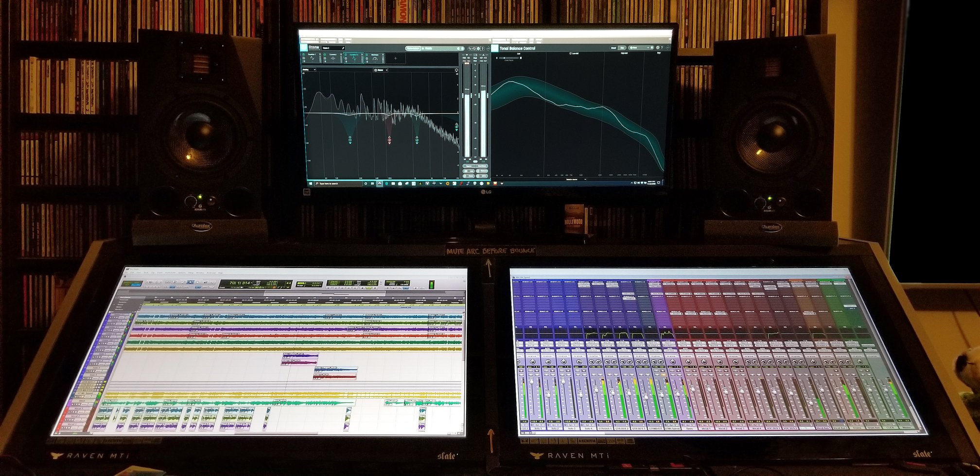Click the Windows Start button
This screenshot has width=980, height=476.
click(x=310, y=184)
